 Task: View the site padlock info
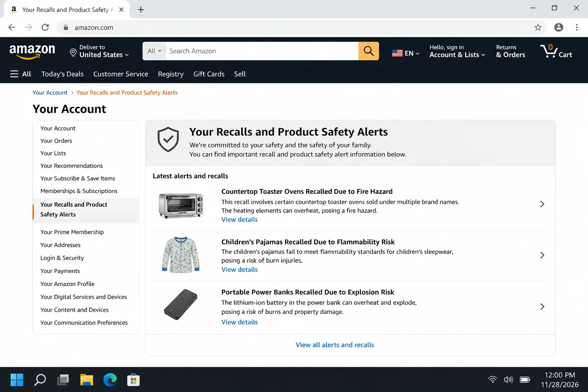coord(66,28)
